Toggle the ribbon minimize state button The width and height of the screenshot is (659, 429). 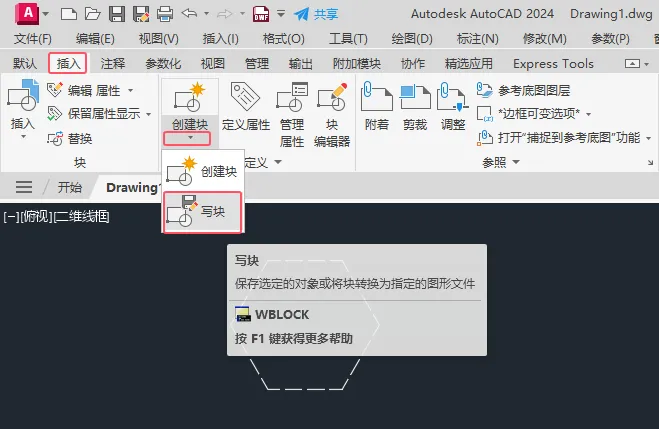point(632,63)
